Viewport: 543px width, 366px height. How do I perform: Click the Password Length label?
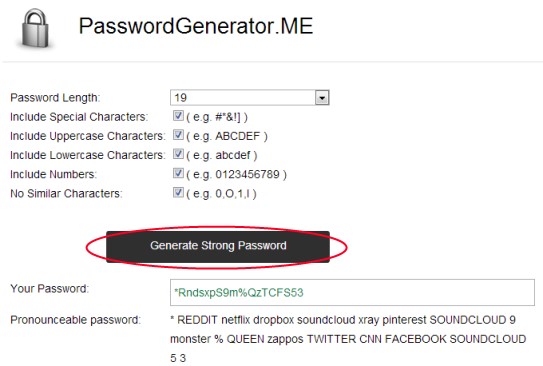pos(55,98)
